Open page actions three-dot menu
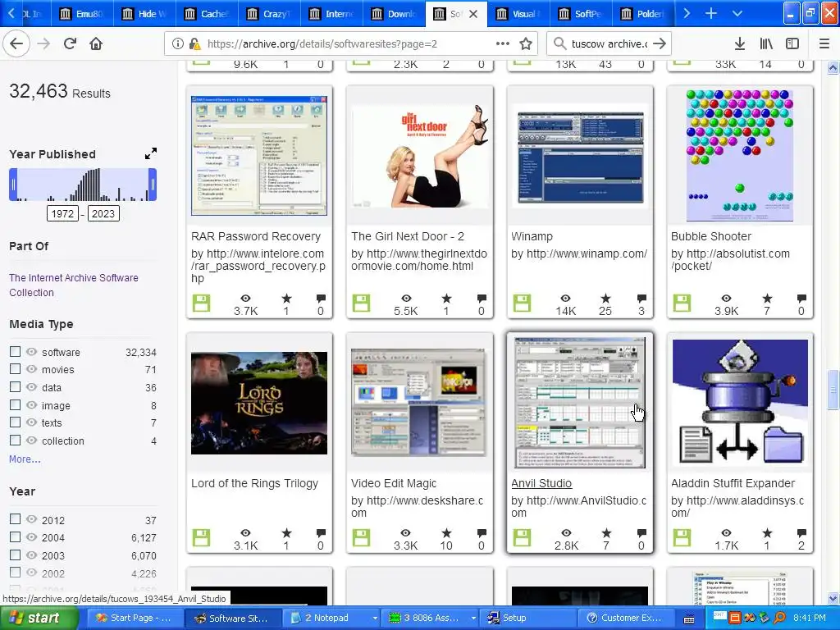 pos(503,44)
